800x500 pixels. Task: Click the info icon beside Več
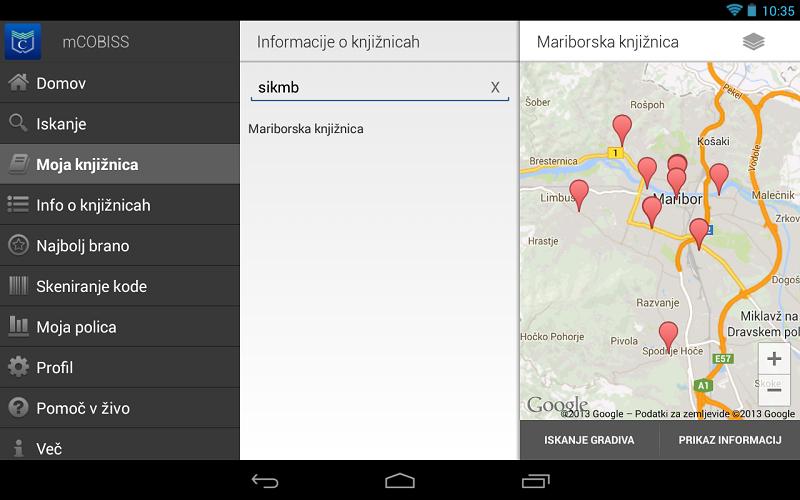(x=18, y=448)
